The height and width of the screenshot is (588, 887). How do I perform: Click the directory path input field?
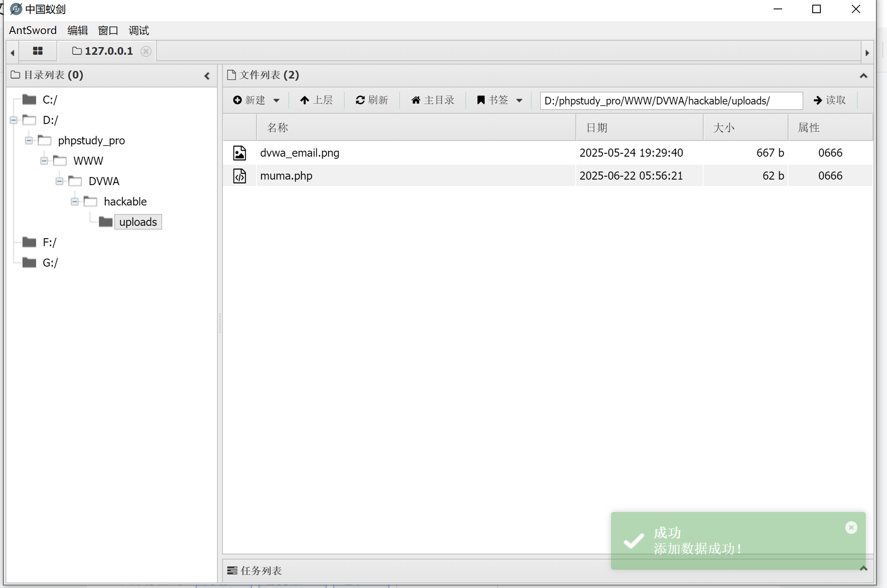click(x=671, y=101)
